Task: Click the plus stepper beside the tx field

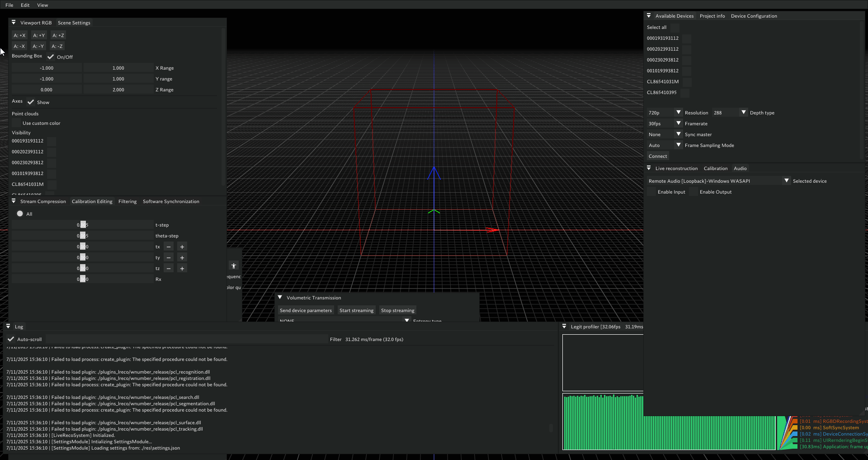Action: tap(182, 247)
